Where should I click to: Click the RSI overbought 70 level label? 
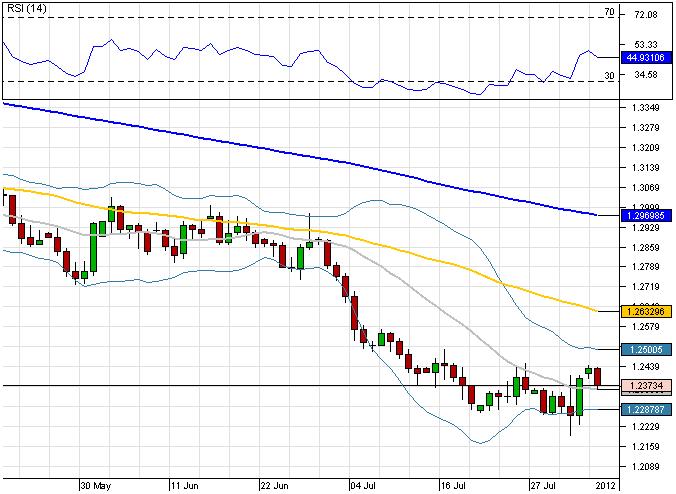[609, 12]
